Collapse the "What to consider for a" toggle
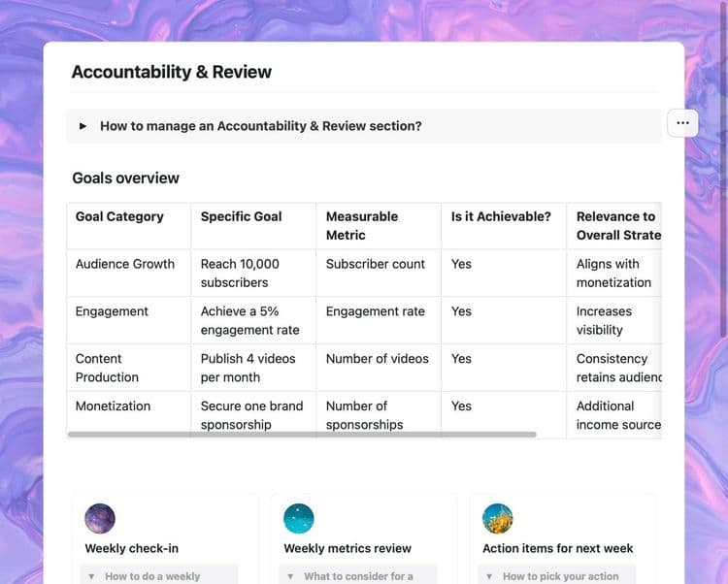Image resolution: width=728 pixels, height=584 pixels. tap(290, 576)
